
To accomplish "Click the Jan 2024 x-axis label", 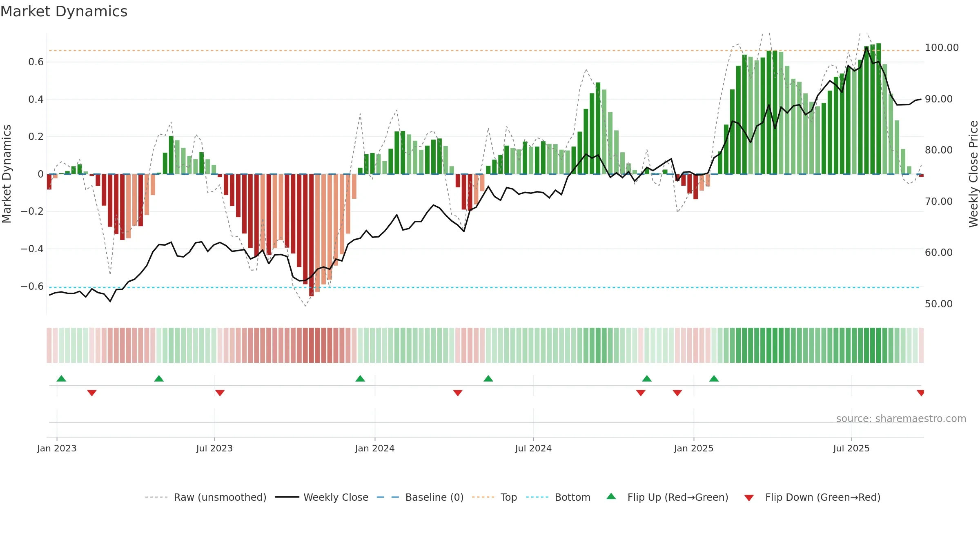I will [x=375, y=448].
